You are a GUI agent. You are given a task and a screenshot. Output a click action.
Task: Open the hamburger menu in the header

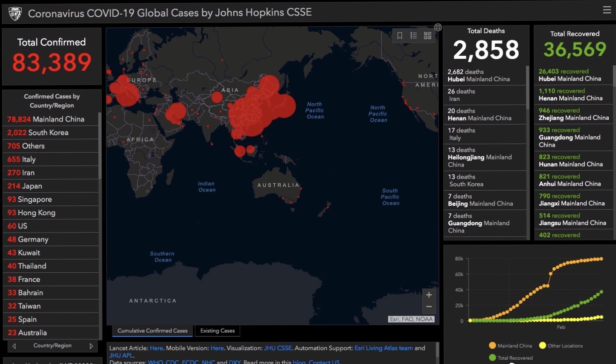coord(607,10)
